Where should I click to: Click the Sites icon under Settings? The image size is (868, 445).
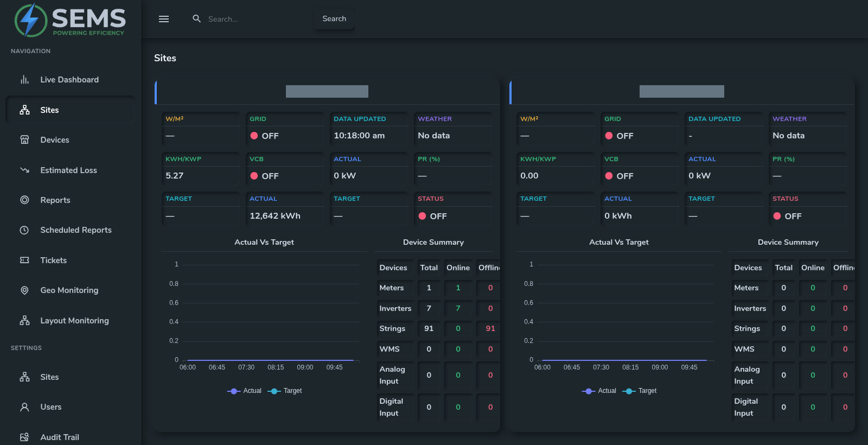click(24, 377)
